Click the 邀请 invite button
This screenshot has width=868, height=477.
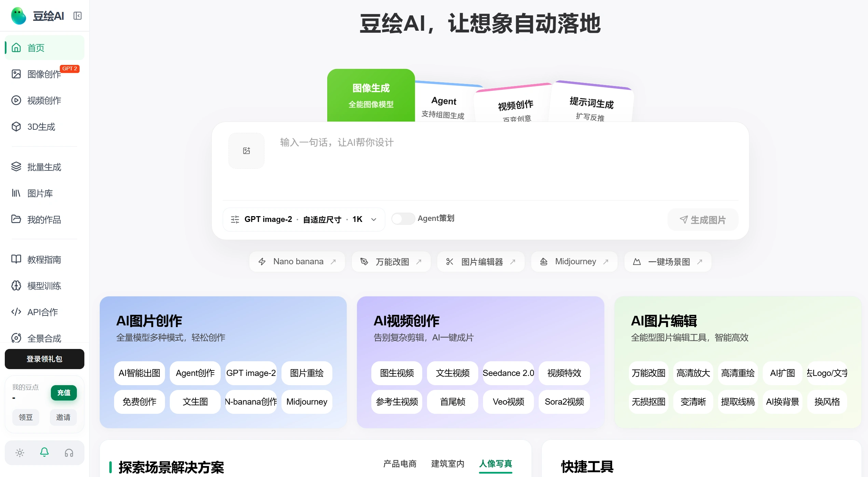tap(63, 417)
